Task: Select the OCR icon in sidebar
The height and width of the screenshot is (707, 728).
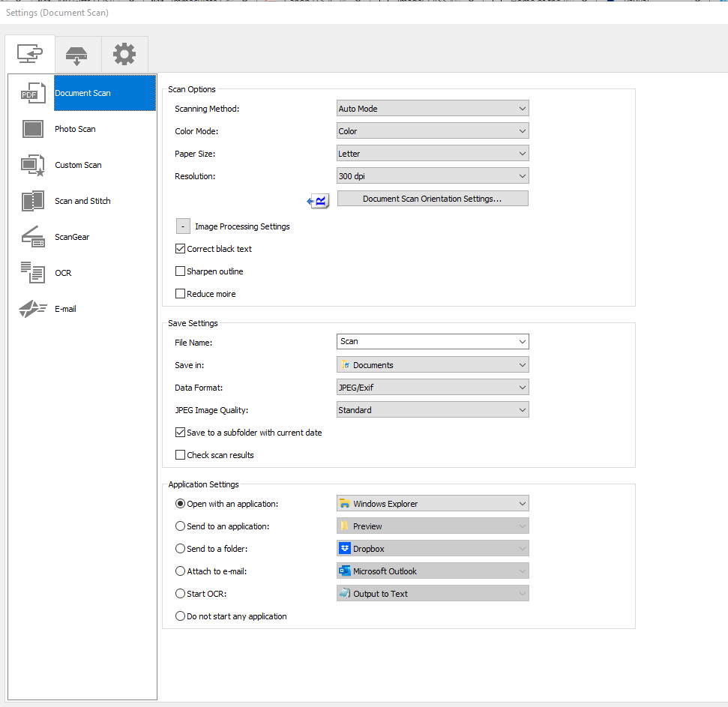Action: [33, 273]
